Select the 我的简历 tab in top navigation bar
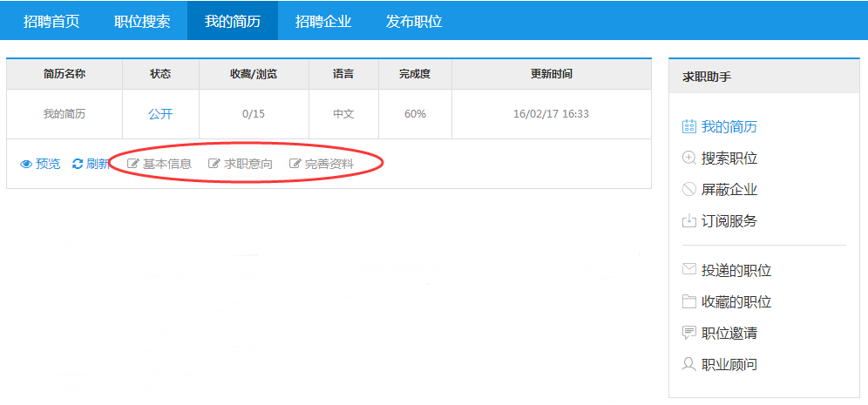The width and height of the screenshot is (868, 405). click(x=233, y=21)
